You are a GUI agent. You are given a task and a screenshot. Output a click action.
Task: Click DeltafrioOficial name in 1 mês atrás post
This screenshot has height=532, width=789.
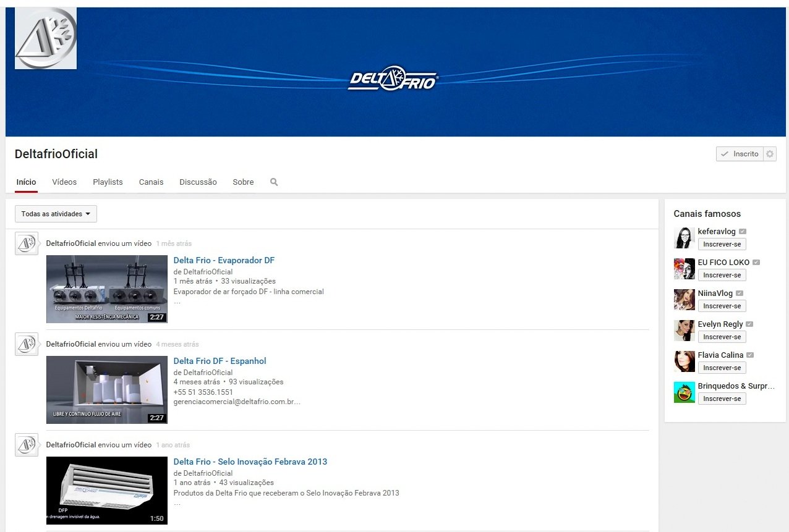pos(71,243)
